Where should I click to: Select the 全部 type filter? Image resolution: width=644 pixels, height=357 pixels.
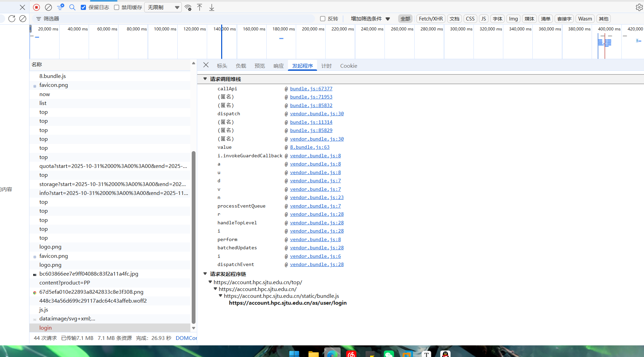[405, 19]
